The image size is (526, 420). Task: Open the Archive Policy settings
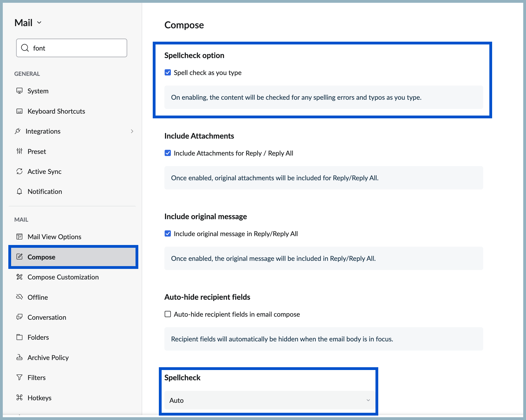48,357
